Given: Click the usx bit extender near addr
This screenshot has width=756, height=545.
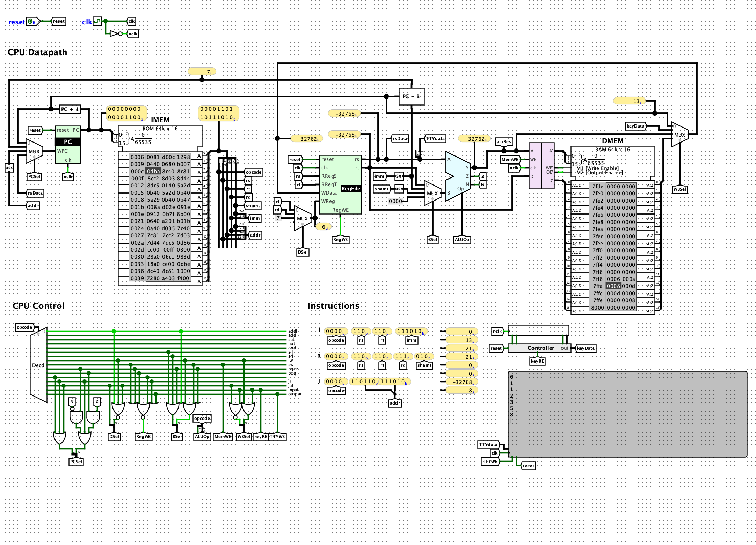Looking at the screenshot, I should pos(9,168).
